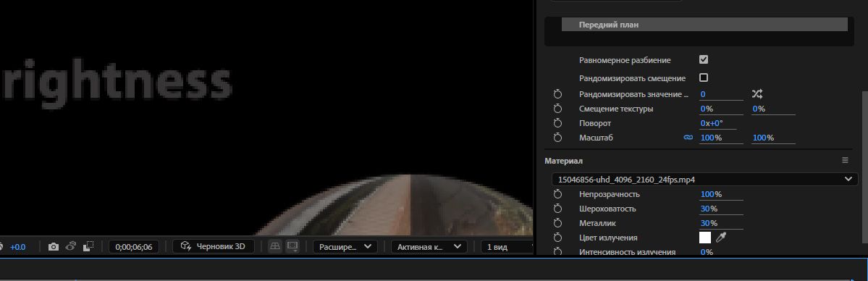Image resolution: width=868 pixels, height=281 pixels.
Task: Toggle stopwatch for Рандомизировать значение
Action: 557,94
